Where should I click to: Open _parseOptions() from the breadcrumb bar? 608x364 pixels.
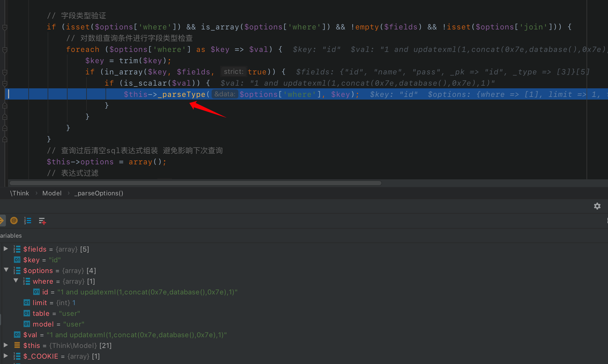[99, 193]
